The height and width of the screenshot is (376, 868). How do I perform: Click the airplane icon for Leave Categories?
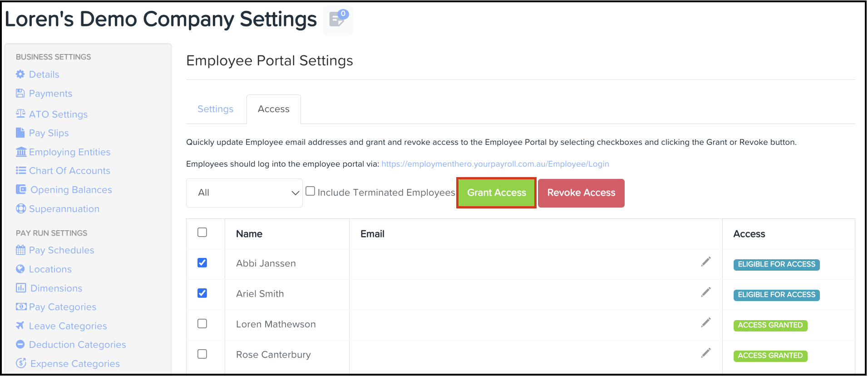coord(20,326)
